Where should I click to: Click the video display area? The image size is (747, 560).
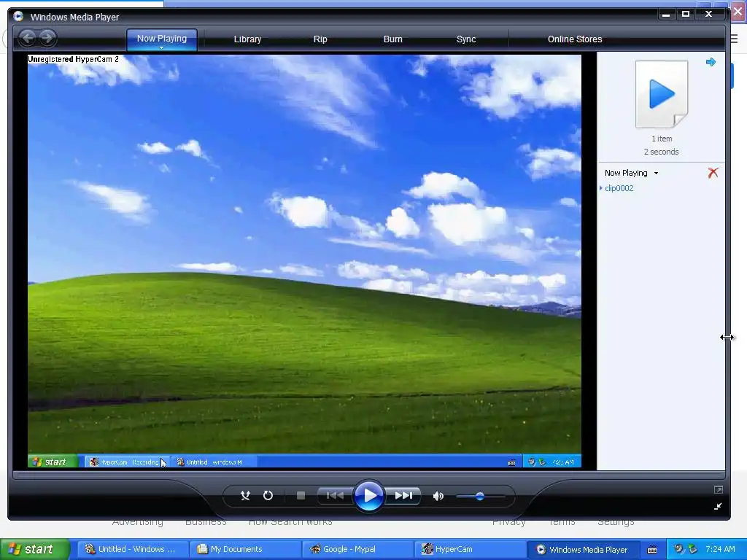[304, 261]
